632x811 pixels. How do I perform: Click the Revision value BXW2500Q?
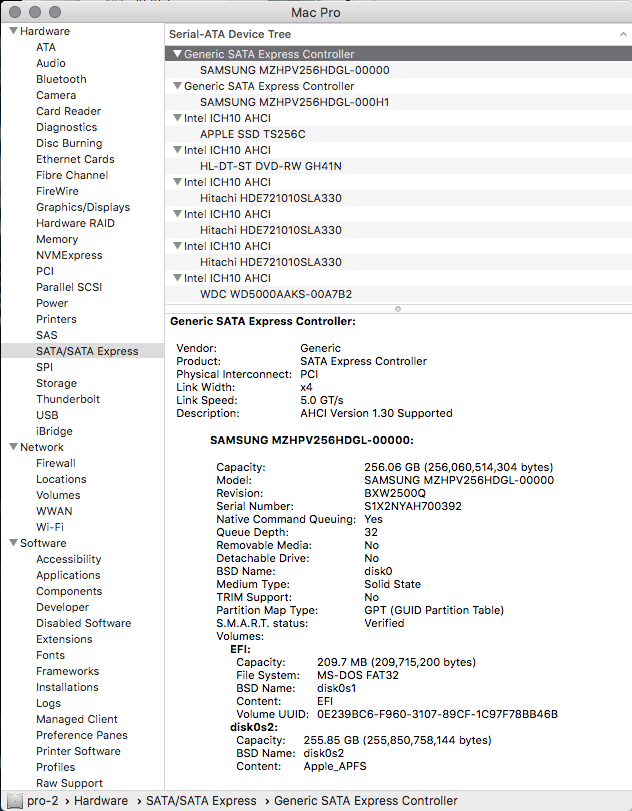395,493
